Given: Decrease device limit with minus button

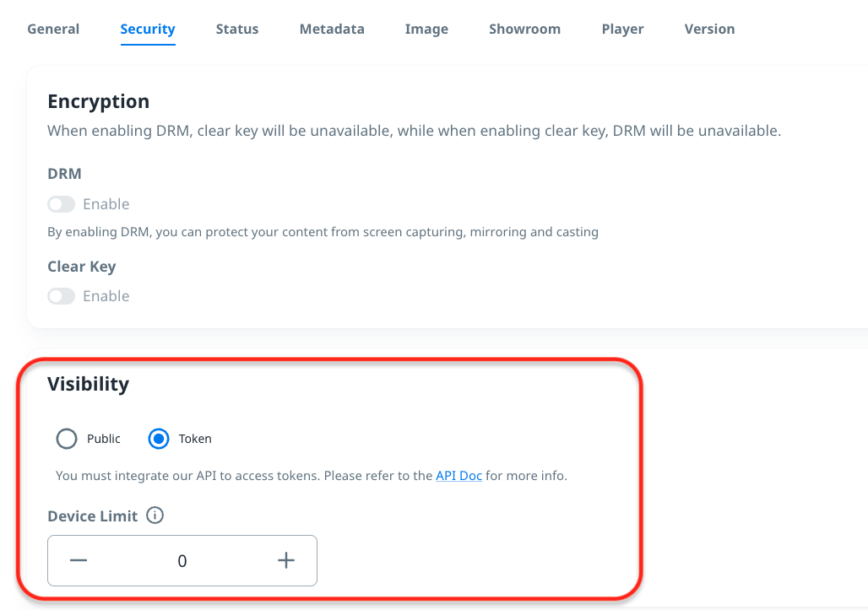Looking at the screenshot, I should [79, 560].
